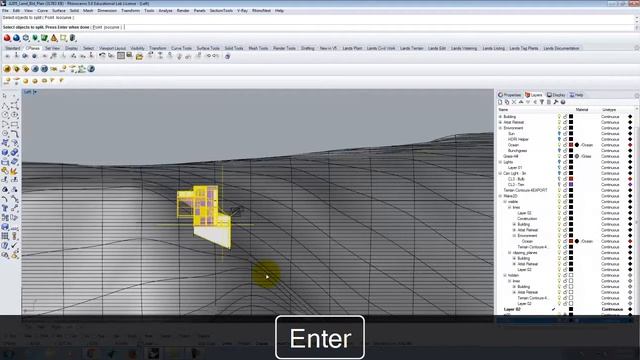Expand the top Building layer
The width and height of the screenshot is (640, 360).
tap(500, 117)
